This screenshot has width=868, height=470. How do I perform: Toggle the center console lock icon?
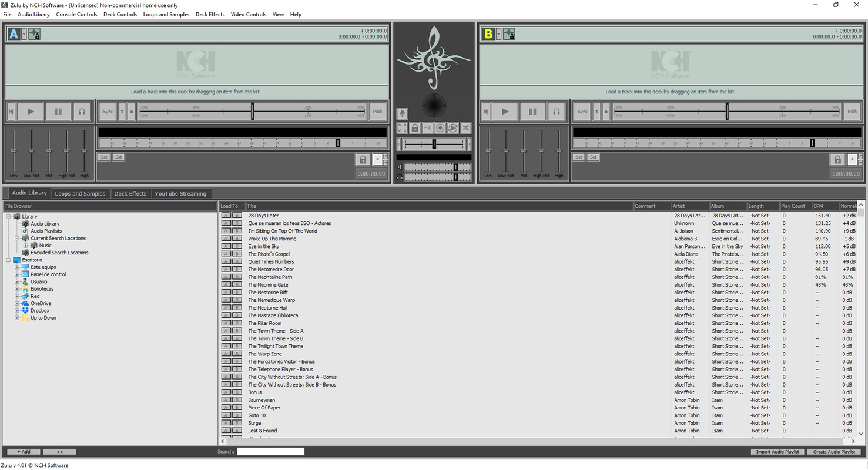pos(415,127)
